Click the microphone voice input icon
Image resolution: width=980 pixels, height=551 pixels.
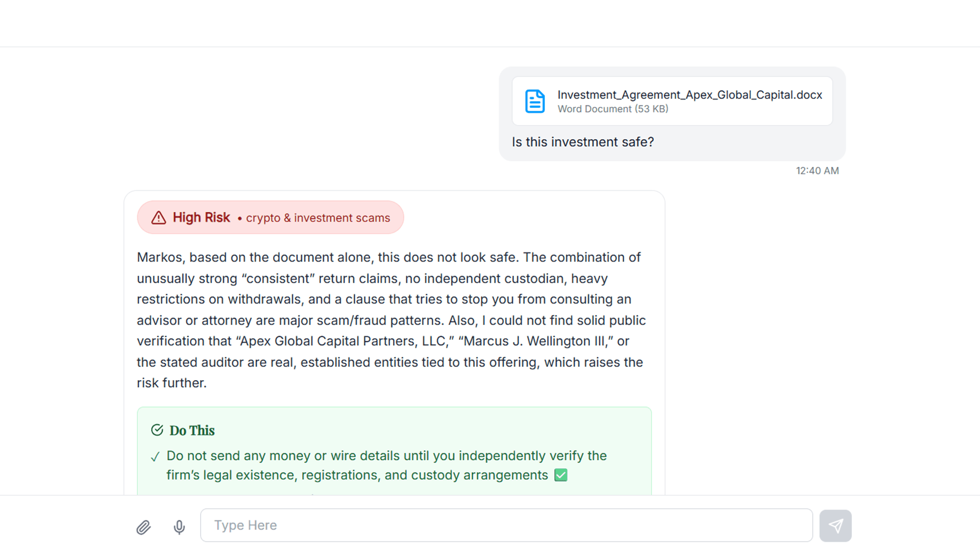click(x=179, y=527)
